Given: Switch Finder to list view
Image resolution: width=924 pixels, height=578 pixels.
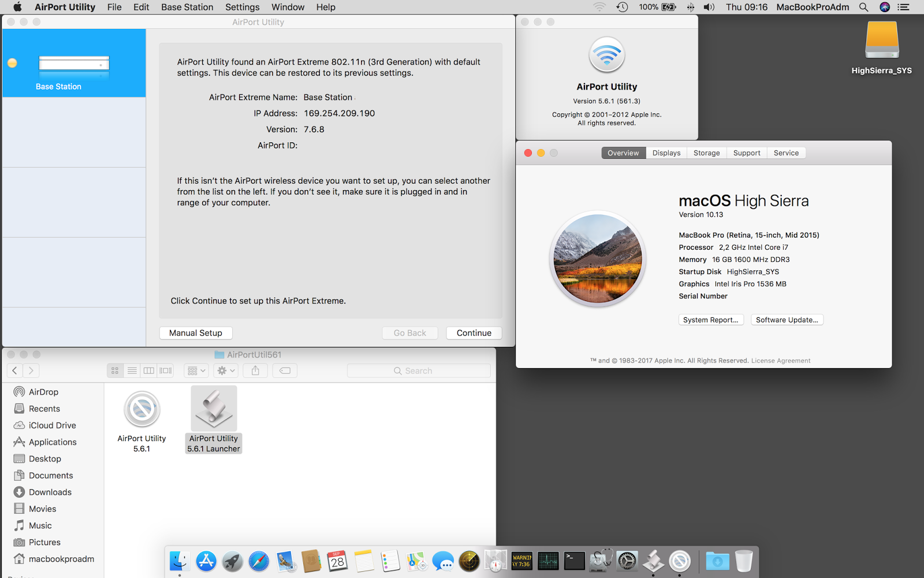Looking at the screenshot, I should [x=132, y=370].
